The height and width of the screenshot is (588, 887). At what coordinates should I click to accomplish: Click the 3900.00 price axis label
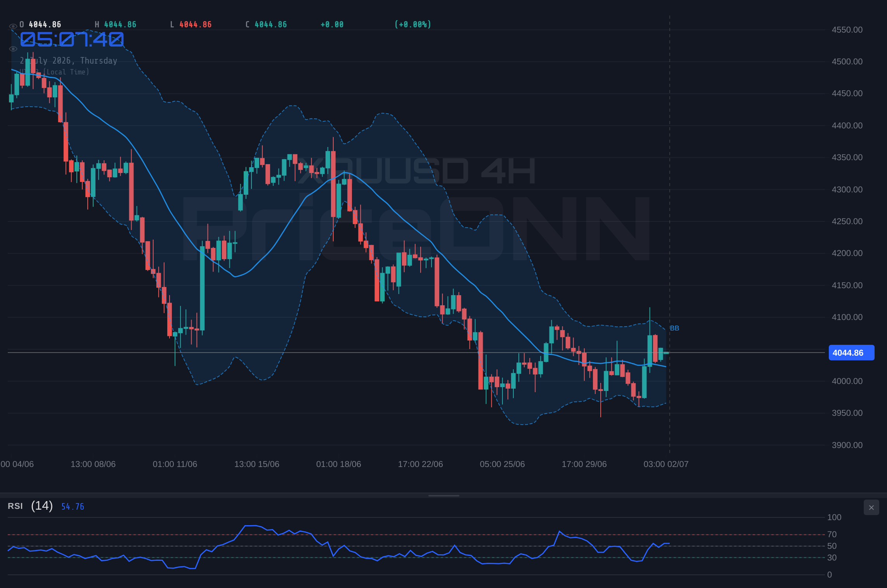click(847, 445)
